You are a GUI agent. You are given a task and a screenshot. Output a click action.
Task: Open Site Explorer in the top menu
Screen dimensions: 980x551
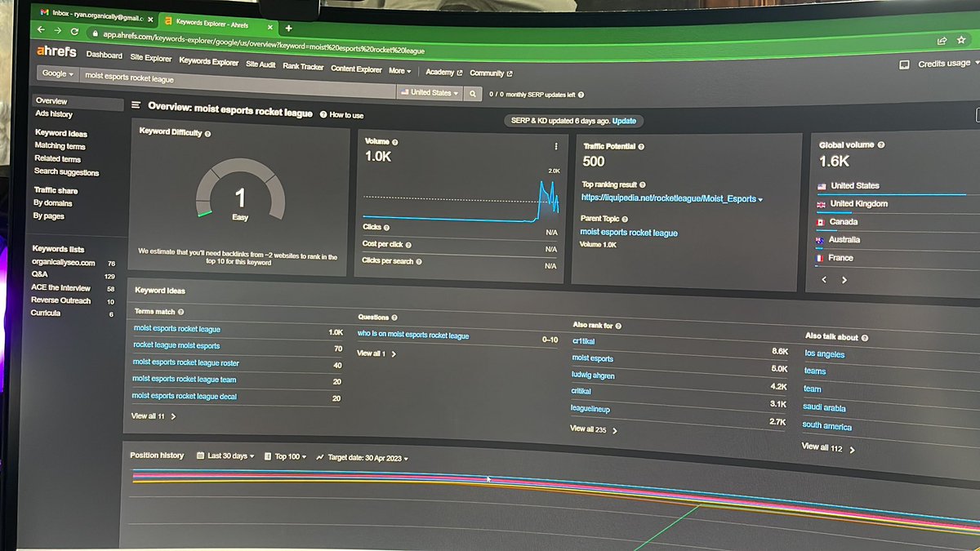[150, 59]
